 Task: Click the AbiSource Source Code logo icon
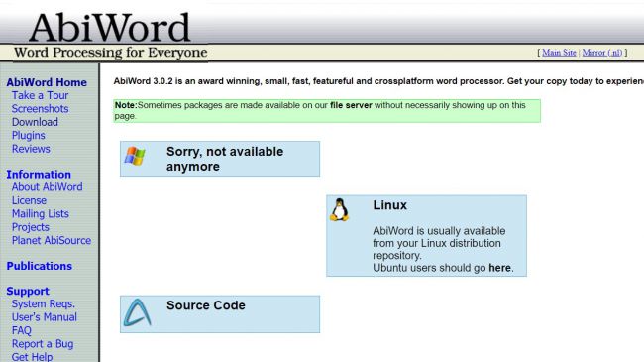click(x=138, y=313)
